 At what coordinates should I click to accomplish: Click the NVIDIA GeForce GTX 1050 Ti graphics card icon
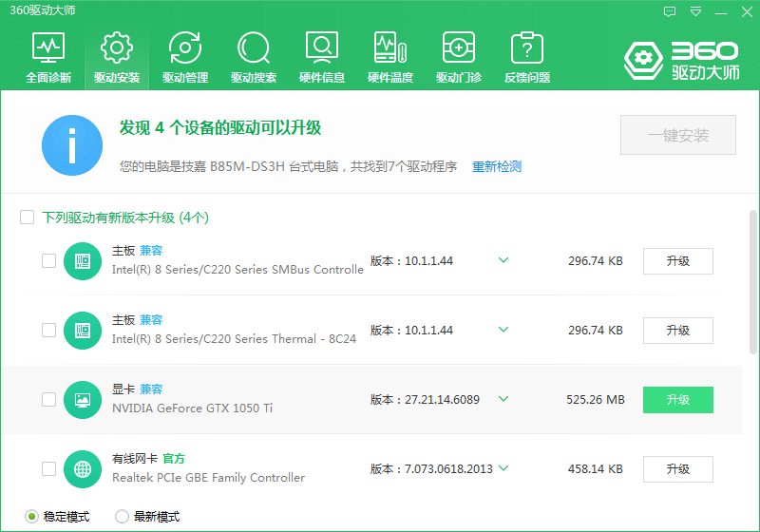tap(83, 400)
